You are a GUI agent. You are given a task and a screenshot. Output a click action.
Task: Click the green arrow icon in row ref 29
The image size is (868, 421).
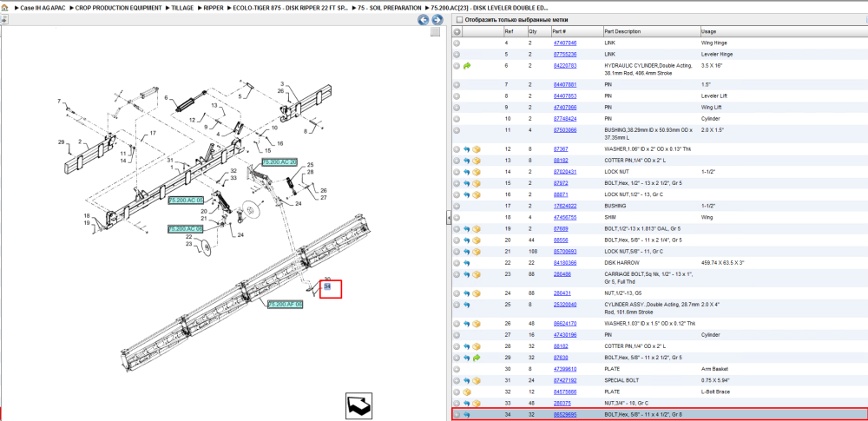pyautogui.click(x=476, y=358)
